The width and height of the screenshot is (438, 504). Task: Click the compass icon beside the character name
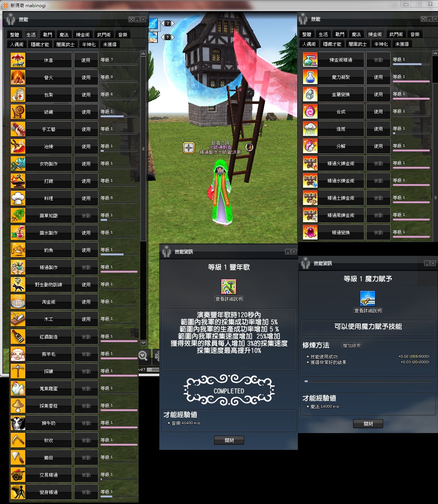click(x=189, y=147)
